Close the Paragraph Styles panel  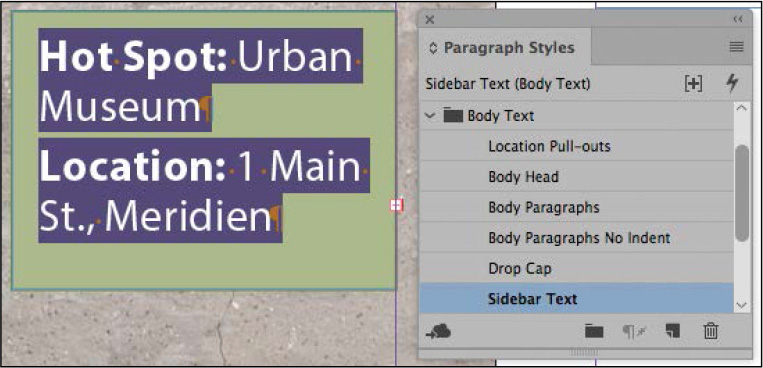pyautogui.click(x=430, y=19)
